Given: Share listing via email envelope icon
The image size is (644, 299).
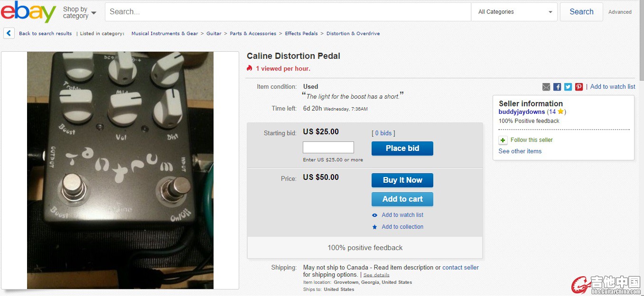Looking at the screenshot, I should point(546,87).
